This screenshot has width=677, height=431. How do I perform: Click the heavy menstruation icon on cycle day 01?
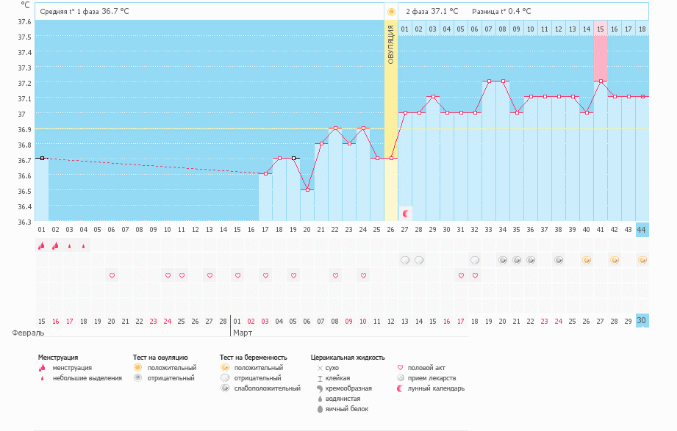click(42, 245)
